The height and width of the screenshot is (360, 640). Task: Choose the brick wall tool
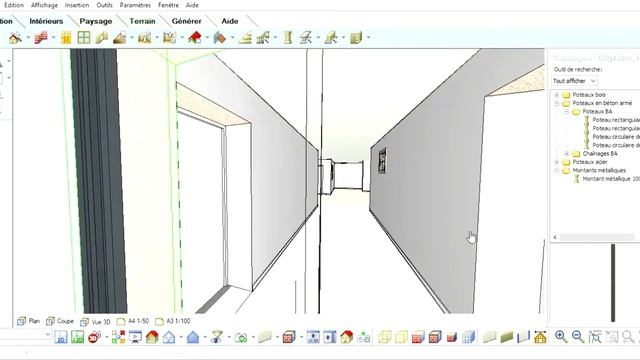(x=41, y=38)
